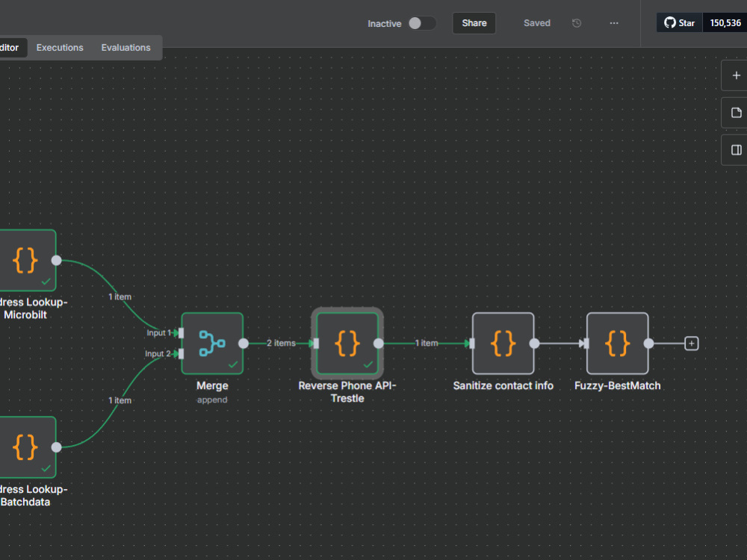This screenshot has height=560, width=747.
Task: Select the Fuzzy-BestMatch node
Action: [618, 343]
